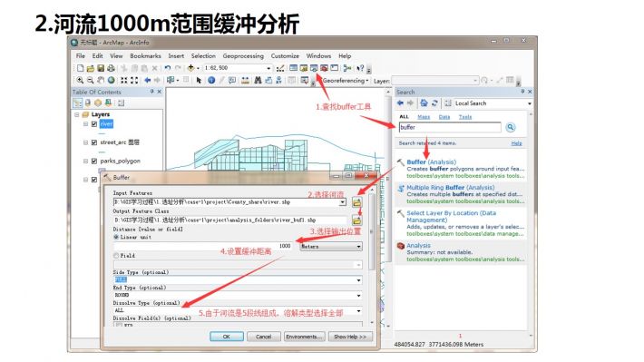Click List By Drawing Order icon in Table Of Contents
644x362 pixels.
[77, 103]
